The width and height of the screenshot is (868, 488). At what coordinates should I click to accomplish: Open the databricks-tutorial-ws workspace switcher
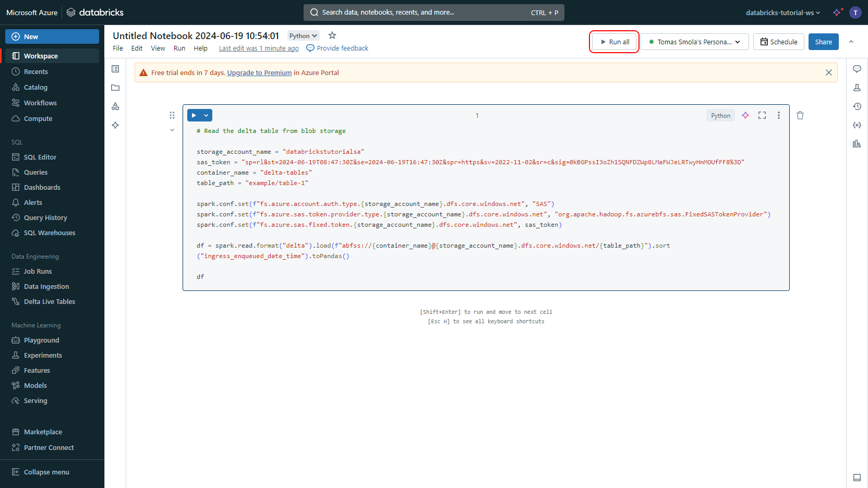pos(783,13)
